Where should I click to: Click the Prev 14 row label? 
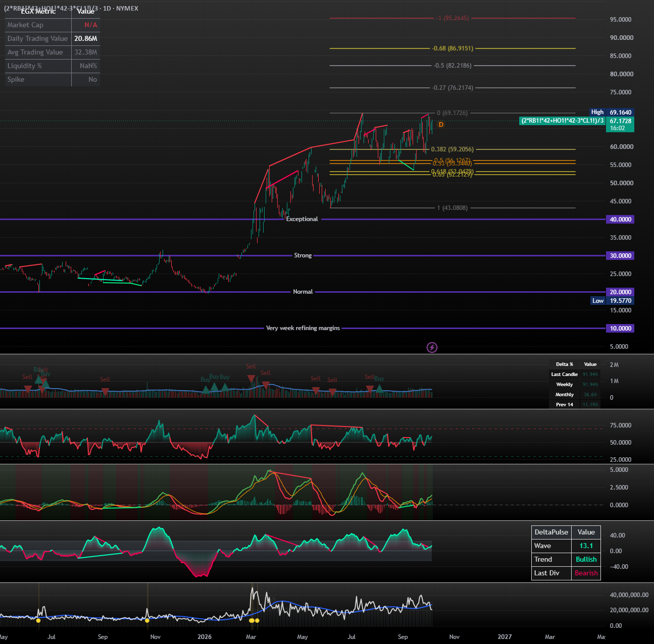pyautogui.click(x=564, y=405)
